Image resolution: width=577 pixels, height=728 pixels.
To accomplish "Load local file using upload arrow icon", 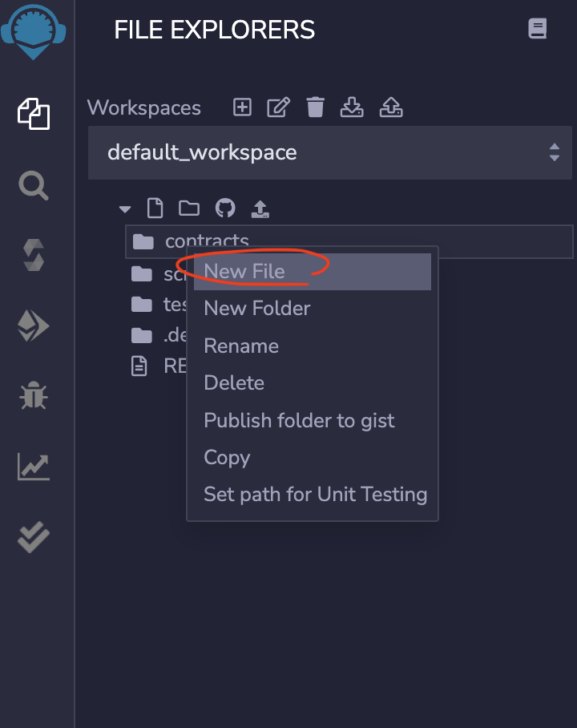I will pos(260,208).
